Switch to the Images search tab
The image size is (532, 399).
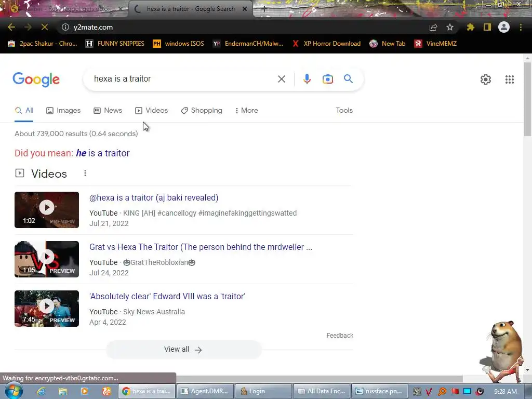[63, 111]
